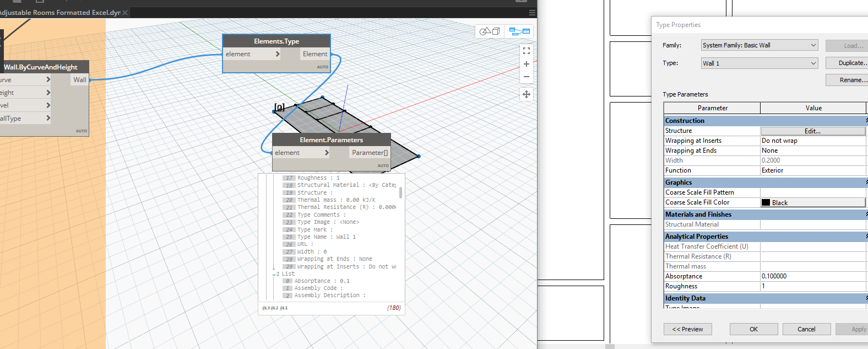Click the Element.Parameters node title
This screenshot has height=349, width=868.
click(x=332, y=140)
